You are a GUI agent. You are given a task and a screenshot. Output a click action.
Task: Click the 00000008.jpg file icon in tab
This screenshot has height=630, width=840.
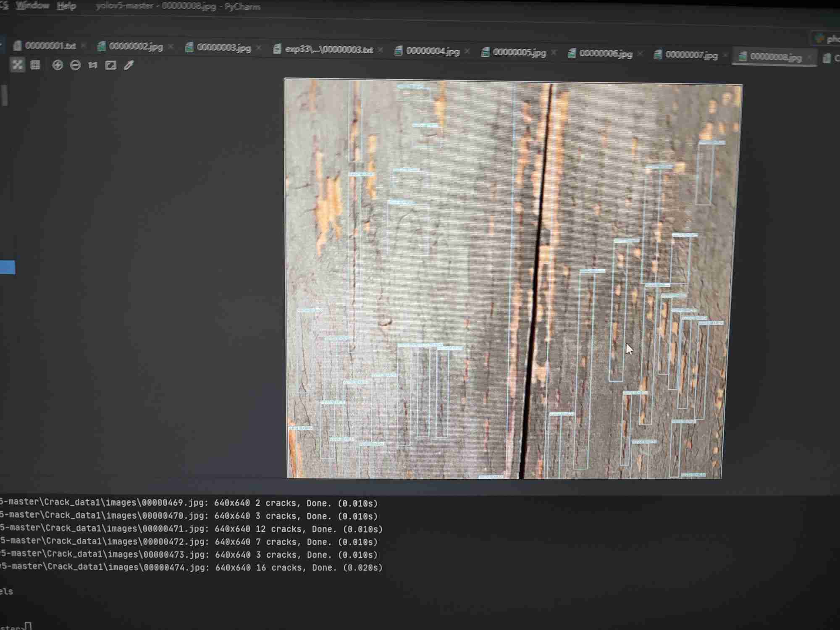point(743,57)
